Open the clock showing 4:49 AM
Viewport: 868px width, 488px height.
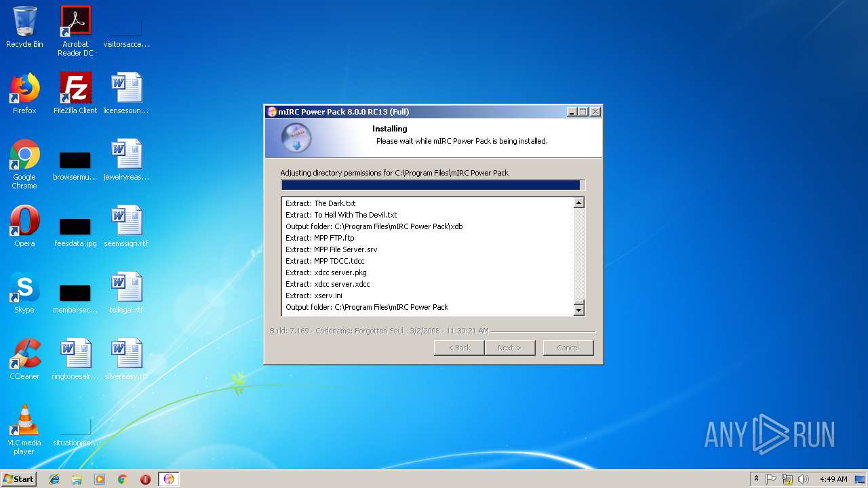[x=833, y=479]
